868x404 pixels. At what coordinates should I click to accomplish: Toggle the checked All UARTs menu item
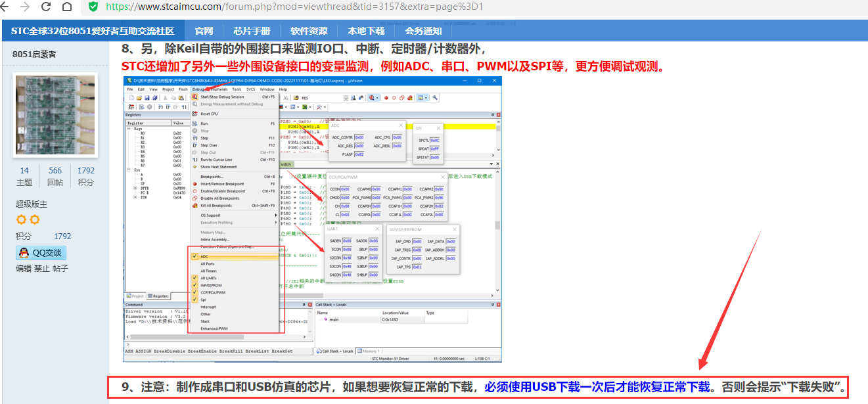click(235, 279)
